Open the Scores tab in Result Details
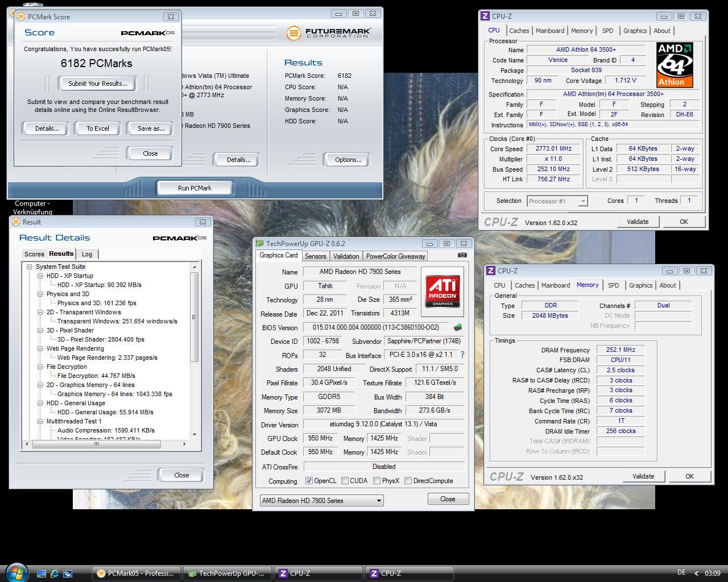Image resolution: width=728 pixels, height=582 pixels. 34,254
